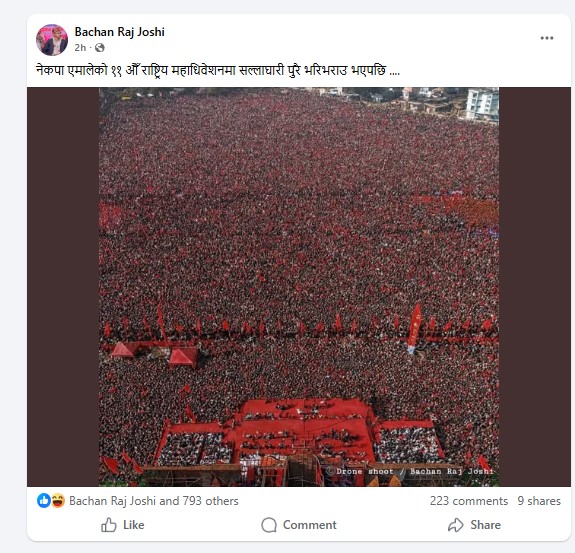
Task: Click the Haha laughing reaction emoji
Action: [x=58, y=501]
